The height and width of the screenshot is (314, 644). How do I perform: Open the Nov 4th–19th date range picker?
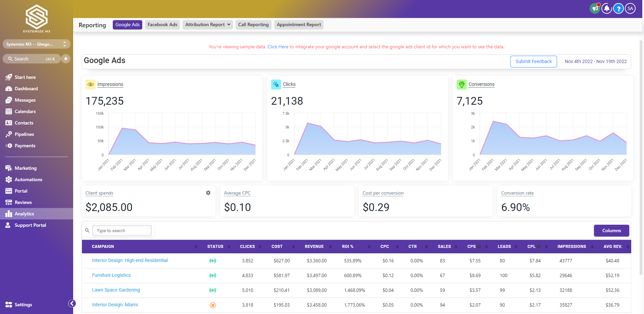tap(595, 61)
